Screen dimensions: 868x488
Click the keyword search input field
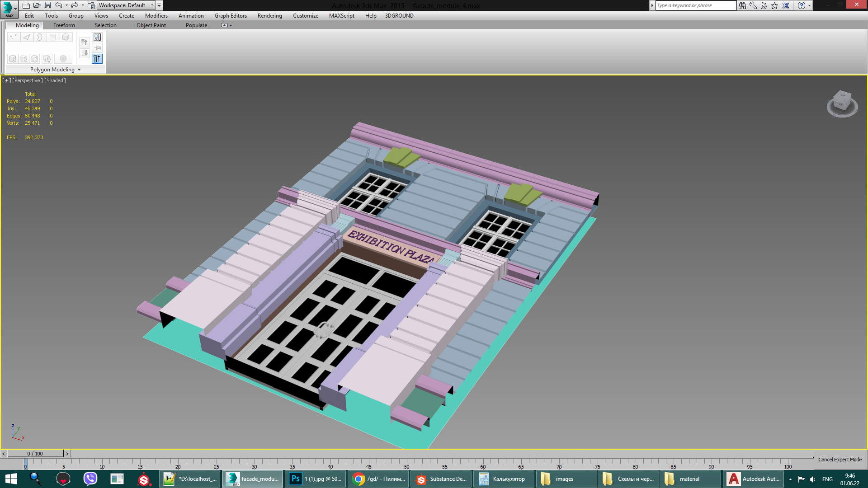695,5
